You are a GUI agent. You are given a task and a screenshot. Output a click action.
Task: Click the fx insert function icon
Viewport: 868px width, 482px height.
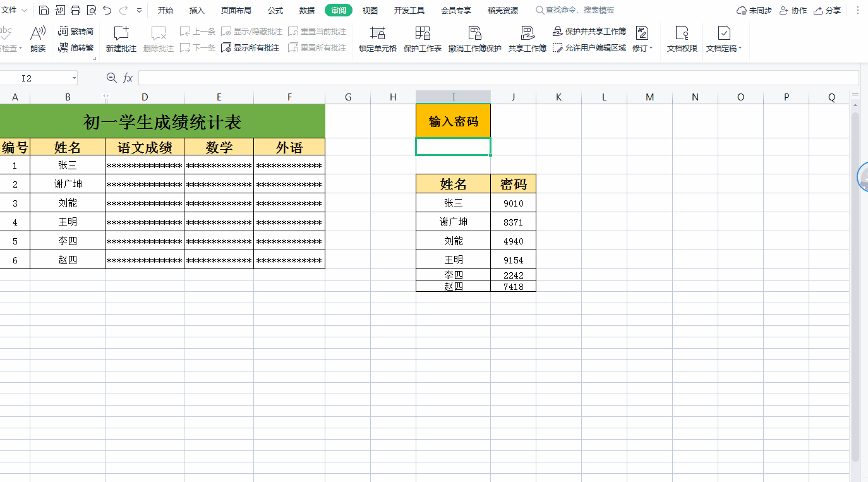pyautogui.click(x=128, y=78)
